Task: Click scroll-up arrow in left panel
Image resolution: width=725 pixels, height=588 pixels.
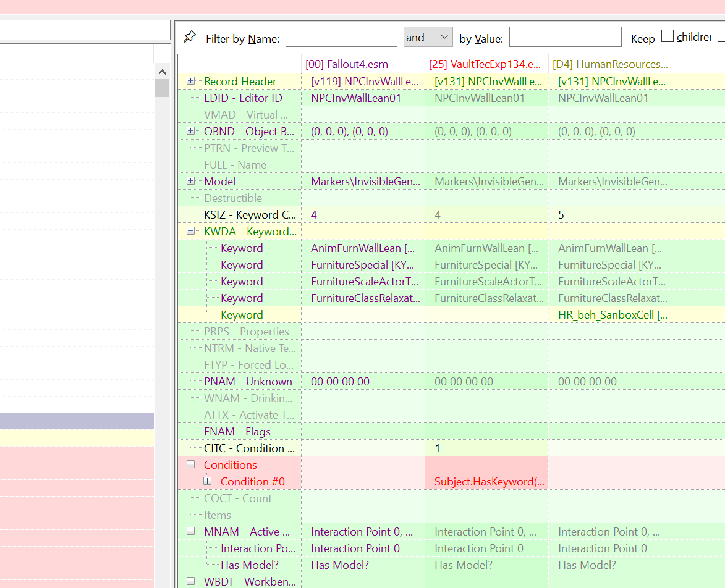Action: [162, 72]
